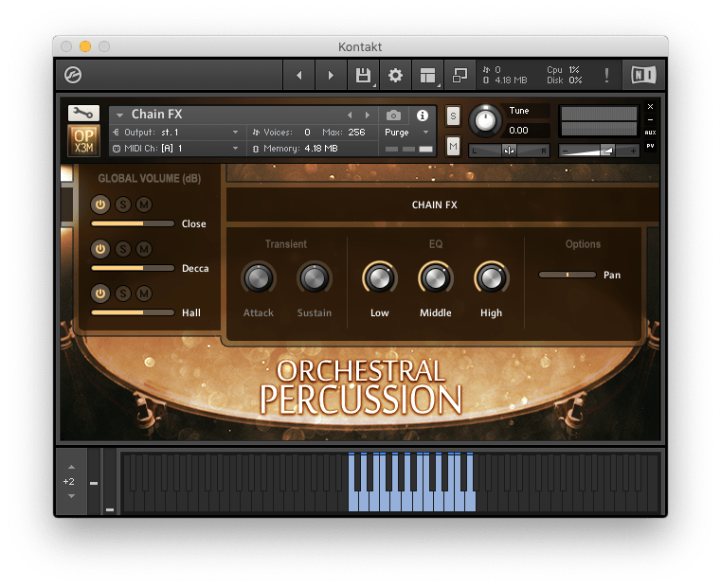Toggle power for Hall microphone
This screenshot has width=721, height=588.
click(100, 294)
